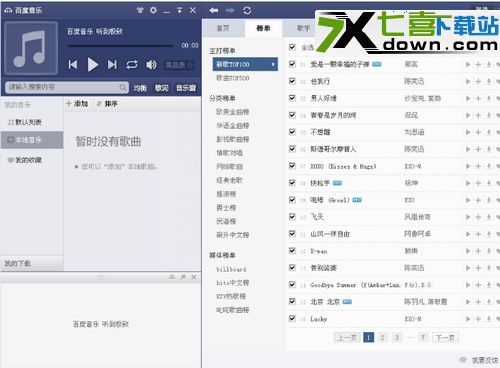Screen dimensions: 500x368
Task: Open the billboard chart
Action: (232, 269)
